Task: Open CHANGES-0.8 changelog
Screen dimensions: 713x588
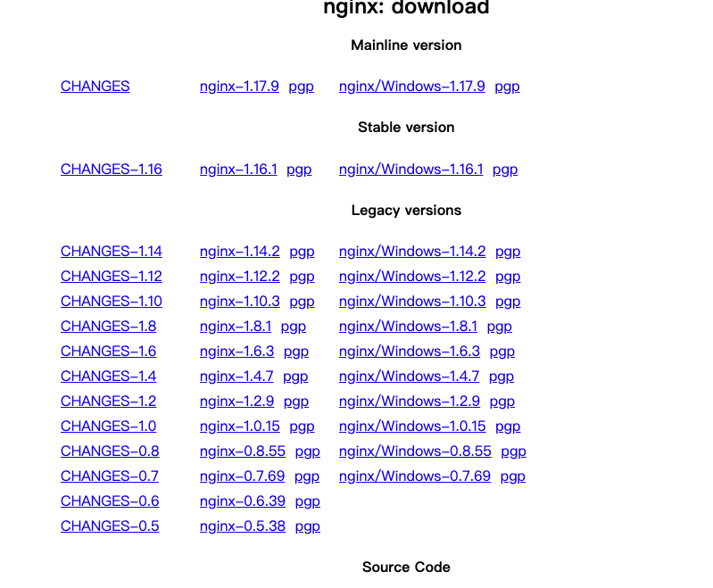Action: click(110, 451)
